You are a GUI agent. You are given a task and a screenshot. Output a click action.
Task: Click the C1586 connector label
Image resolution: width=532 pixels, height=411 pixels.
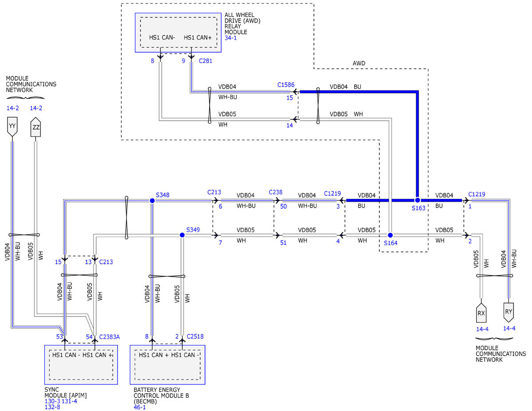coord(286,85)
